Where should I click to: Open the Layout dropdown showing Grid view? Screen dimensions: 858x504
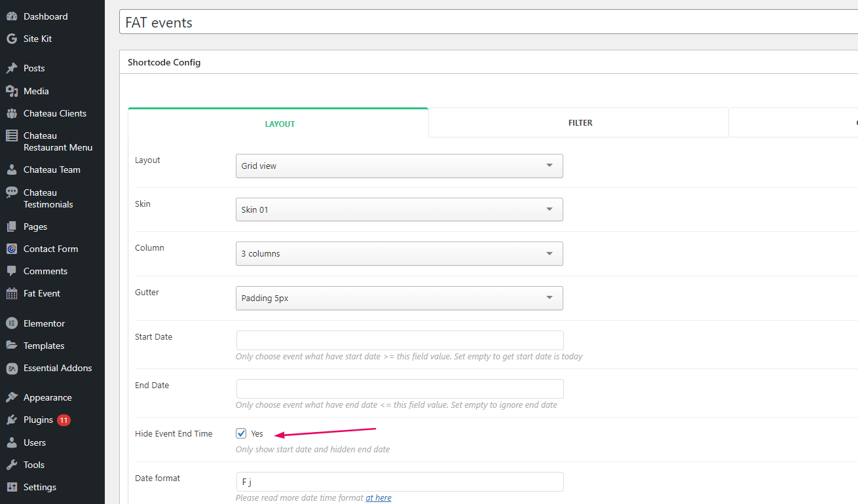coord(400,166)
